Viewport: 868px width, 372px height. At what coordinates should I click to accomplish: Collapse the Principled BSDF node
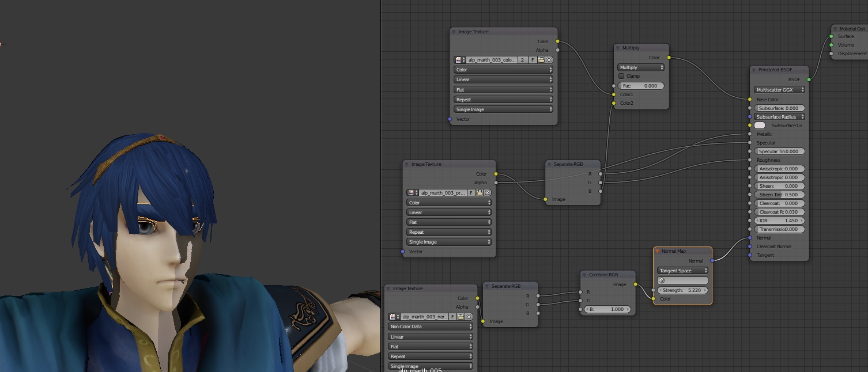[754, 70]
